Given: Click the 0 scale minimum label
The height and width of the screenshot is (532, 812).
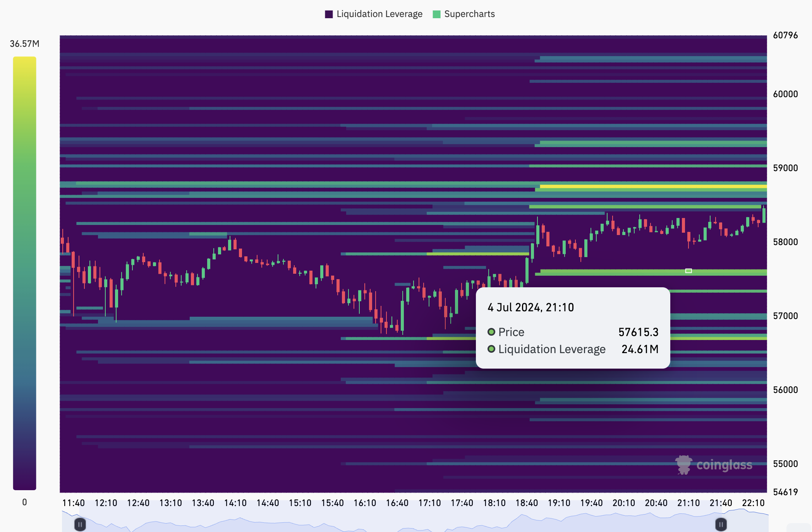Looking at the screenshot, I should click(x=24, y=502).
